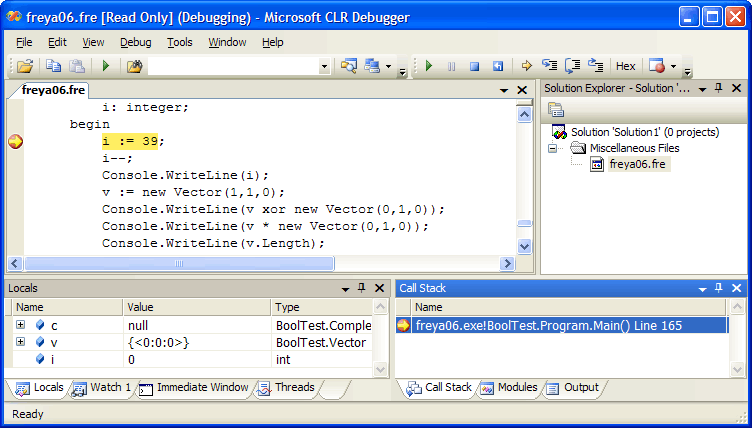This screenshot has width=752, height=428.
Task: Click the Type column header in Locals
Action: pos(321,307)
